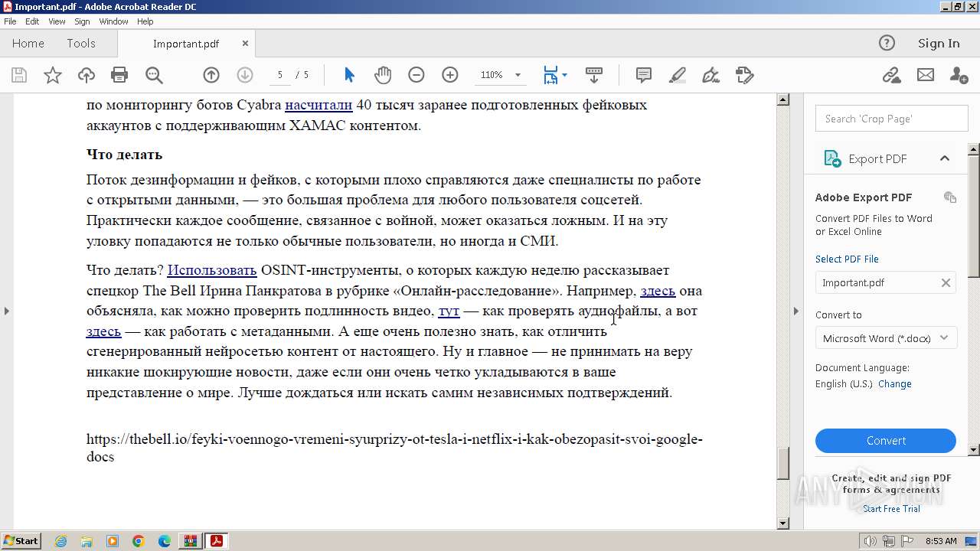Open the Export PDF tool icon
The height and width of the screenshot is (551, 980).
coord(832,158)
